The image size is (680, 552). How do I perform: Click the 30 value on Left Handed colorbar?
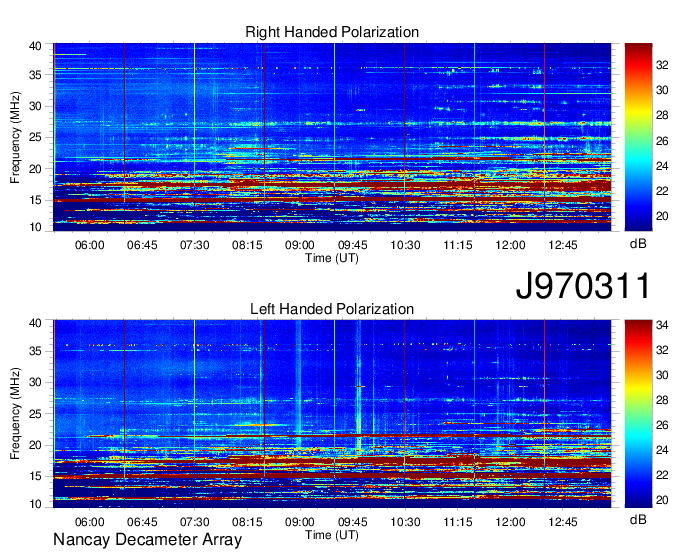coord(662,375)
